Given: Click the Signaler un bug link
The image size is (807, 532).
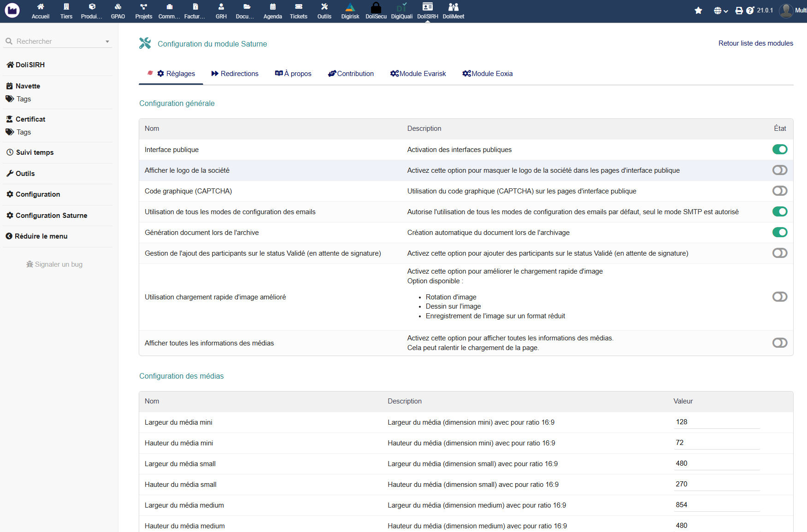Looking at the screenshot, I should (54, 264).
